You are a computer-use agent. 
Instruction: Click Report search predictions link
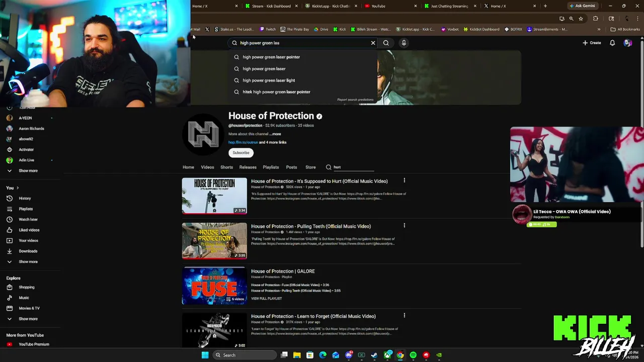click(x=355, y=100)
